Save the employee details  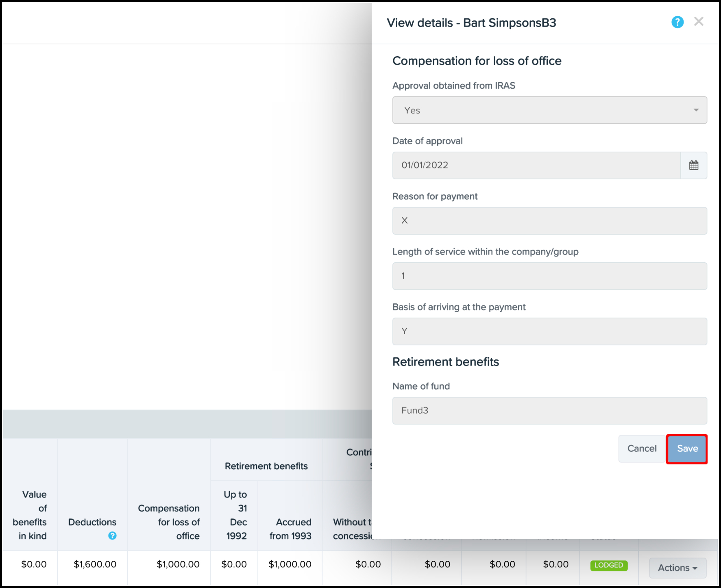tap(687, 449)
